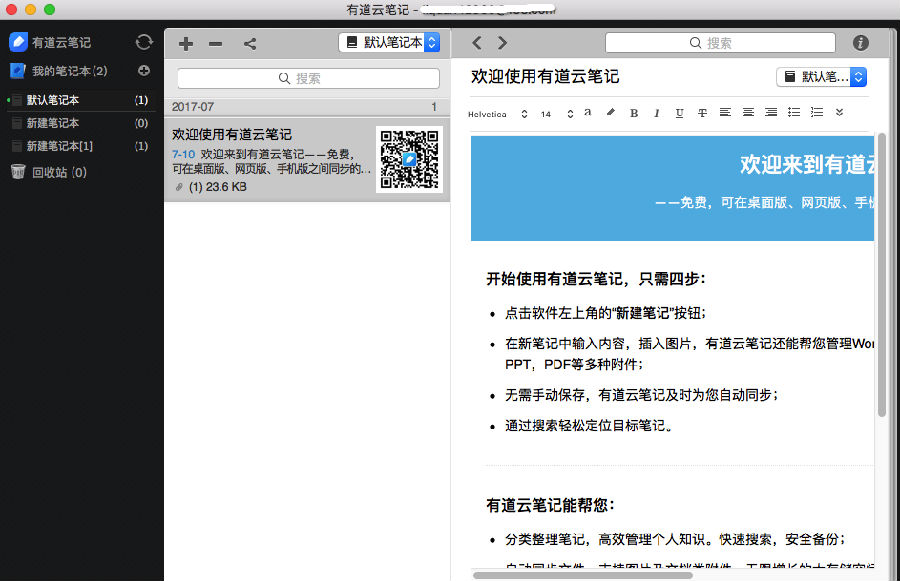Apply strikethrough formatting
Viewport: 900px width, 581px height.
[702, 113]
